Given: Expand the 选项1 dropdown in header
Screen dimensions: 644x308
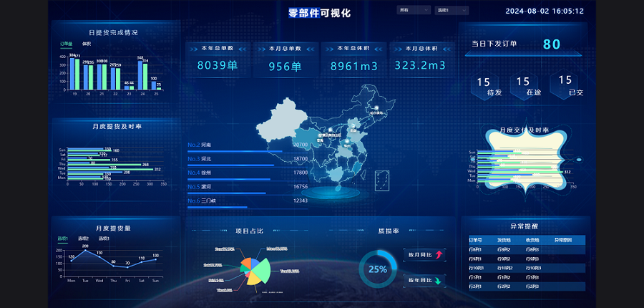Looking at the screenshot, I should [452, 11].
